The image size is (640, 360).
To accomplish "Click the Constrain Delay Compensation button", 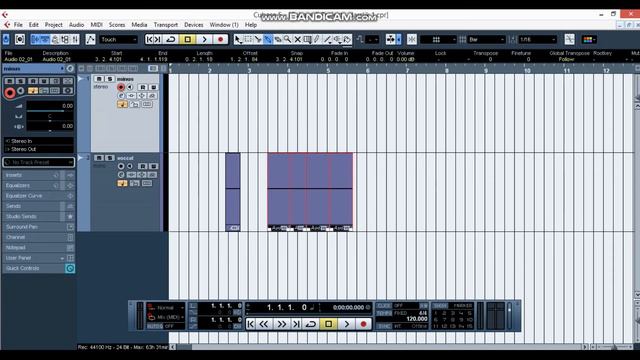I will (x=20, y=40).
